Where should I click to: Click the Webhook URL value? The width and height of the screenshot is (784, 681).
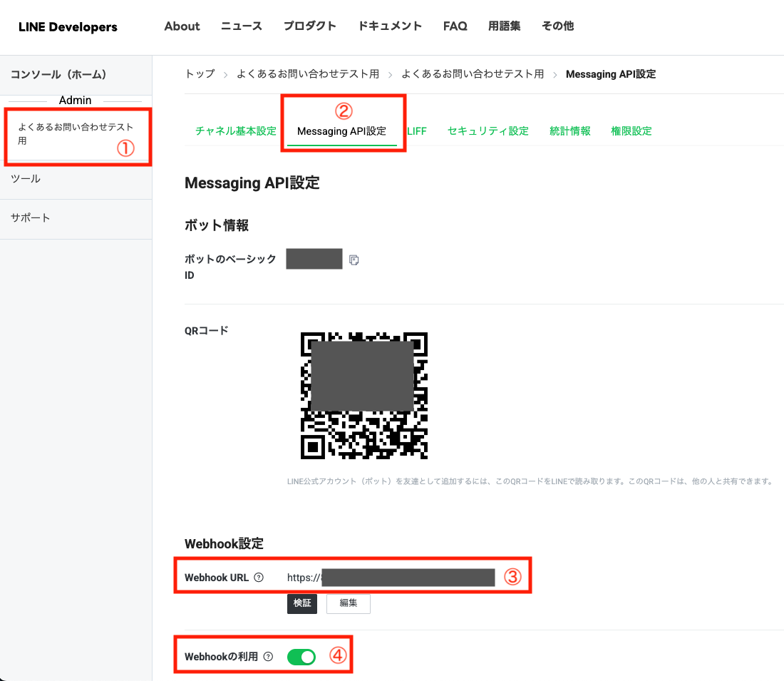(391, 578)
